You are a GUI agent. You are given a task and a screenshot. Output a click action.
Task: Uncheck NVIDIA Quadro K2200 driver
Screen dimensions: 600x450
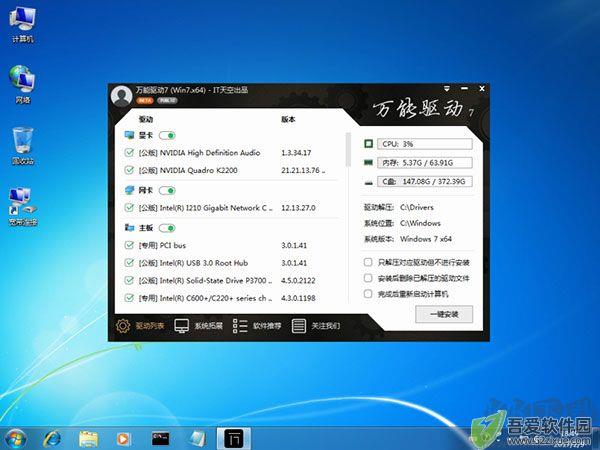[129, 170]
